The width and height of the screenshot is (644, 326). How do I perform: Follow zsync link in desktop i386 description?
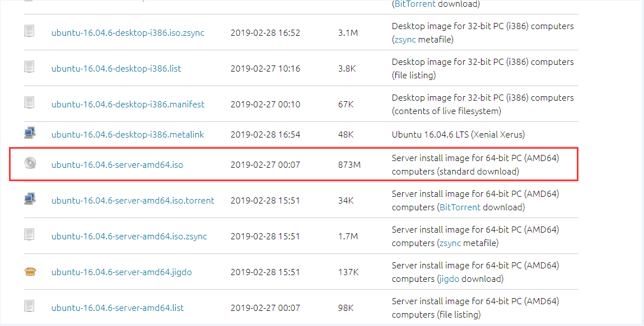point(405,40)
